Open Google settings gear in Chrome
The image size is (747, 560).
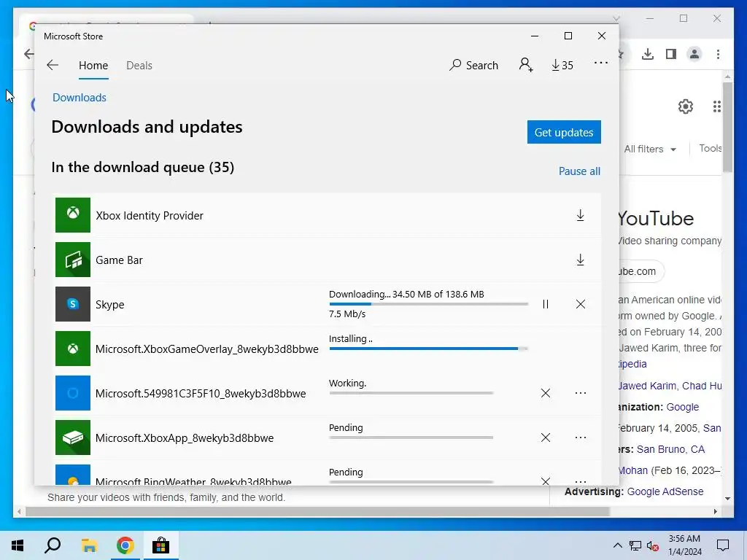(x=686, y=106)
